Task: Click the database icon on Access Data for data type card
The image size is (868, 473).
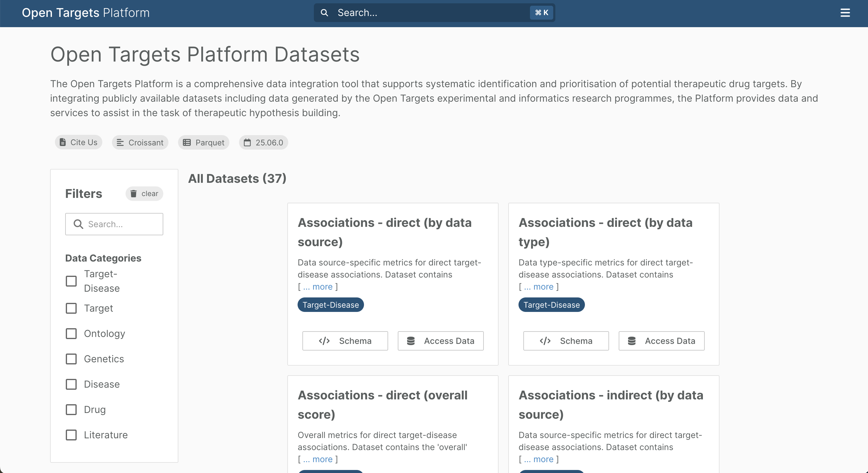Action: click(x=632, y=341)
